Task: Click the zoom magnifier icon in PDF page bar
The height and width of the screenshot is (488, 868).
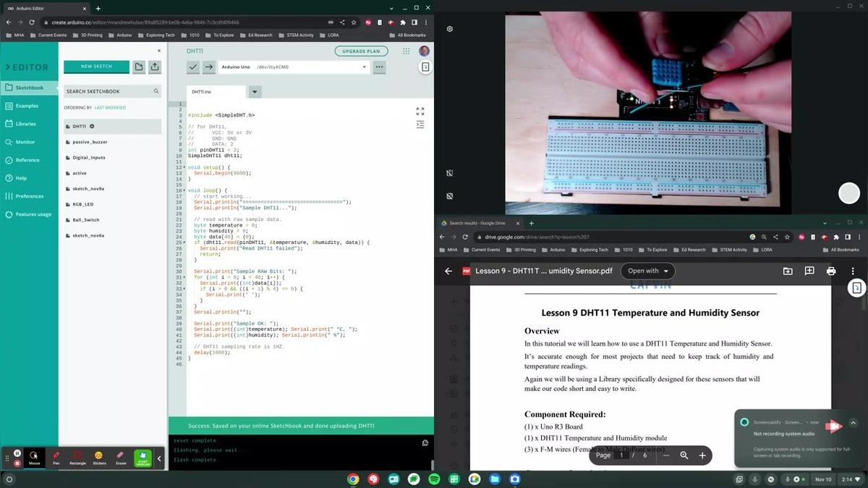Action: (684, 455)
